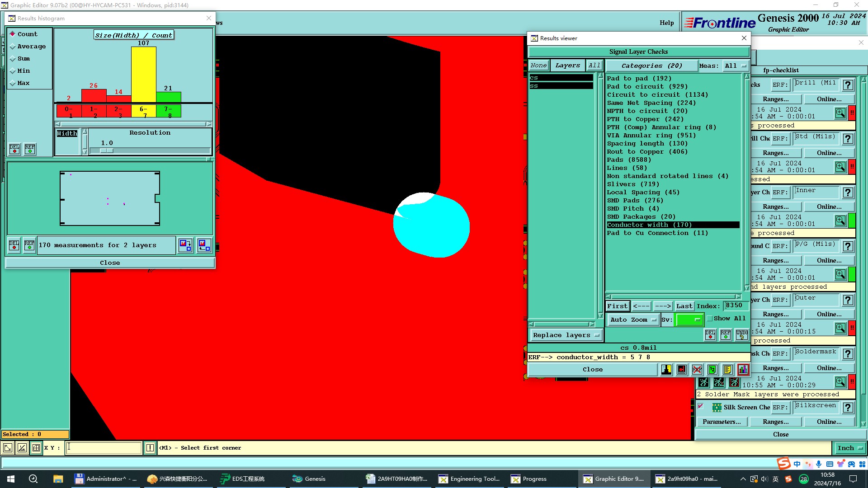This screenshot has width=868, height=488.
Task: Click REF icon in histogram top panel
Action: [x=30, y=149]
